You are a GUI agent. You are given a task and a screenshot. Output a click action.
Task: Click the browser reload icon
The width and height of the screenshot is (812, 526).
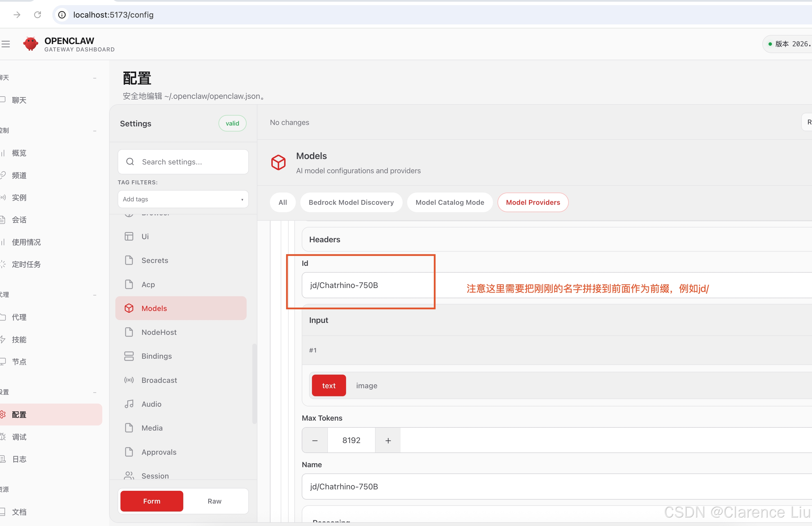coord(38,15)
